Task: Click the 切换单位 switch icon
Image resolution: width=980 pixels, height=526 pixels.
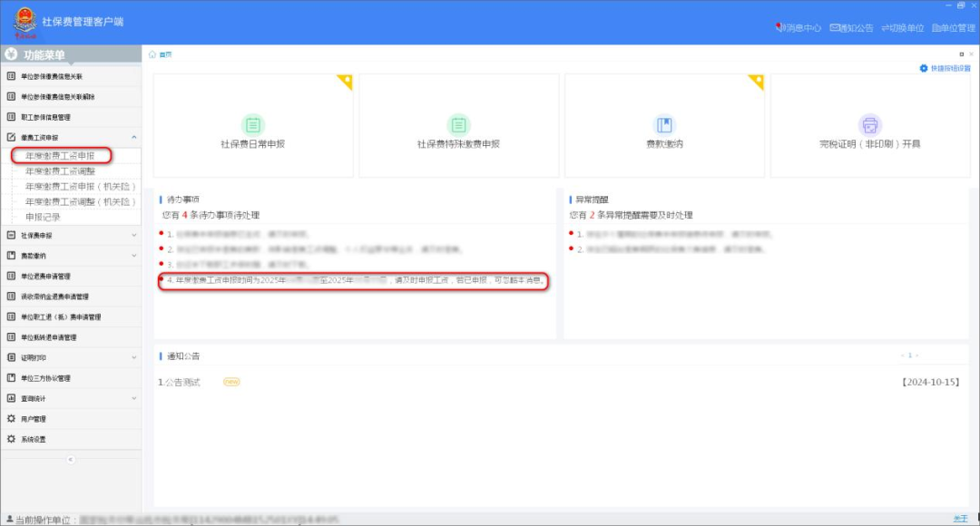Action: (902, 28)
